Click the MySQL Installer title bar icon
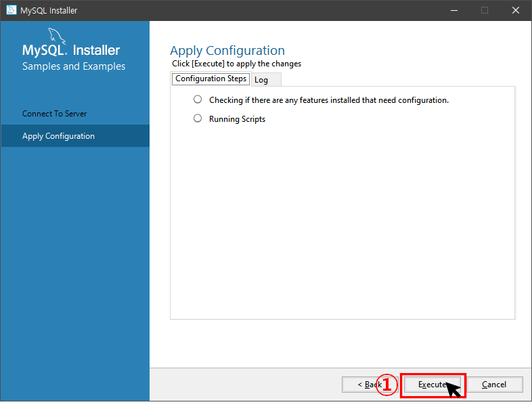 click(12, 10)
